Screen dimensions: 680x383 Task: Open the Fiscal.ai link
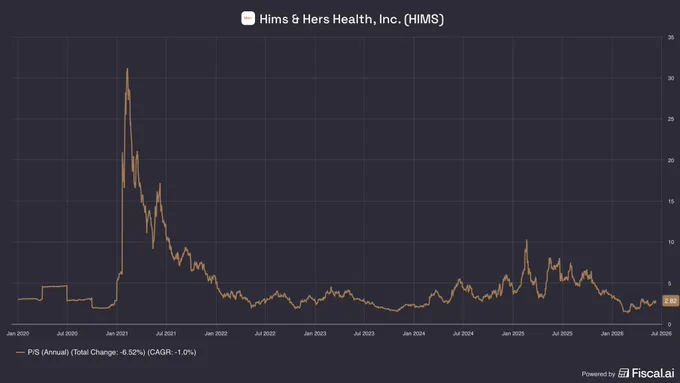click(x=646, y=373)
